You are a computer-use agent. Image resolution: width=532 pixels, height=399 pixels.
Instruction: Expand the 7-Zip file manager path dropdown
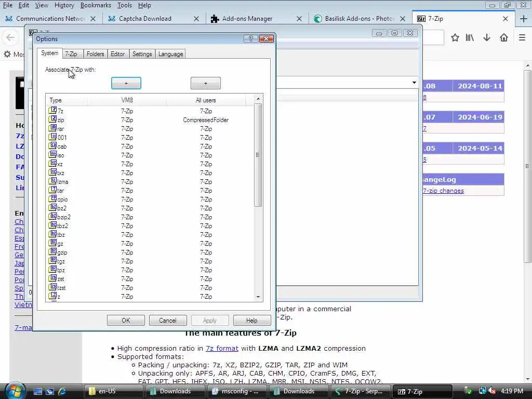[x=414, y=83]
